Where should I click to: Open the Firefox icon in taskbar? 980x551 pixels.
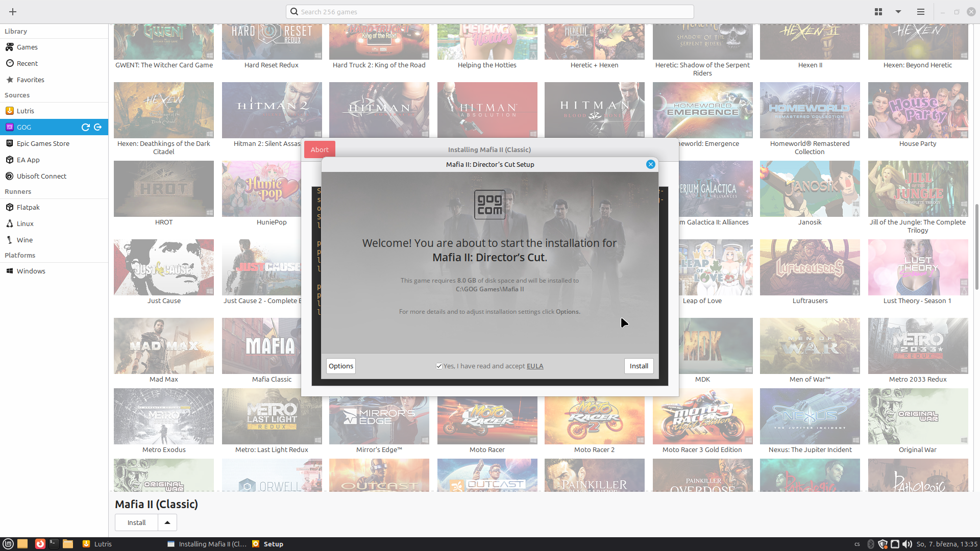tap(40, 544)
